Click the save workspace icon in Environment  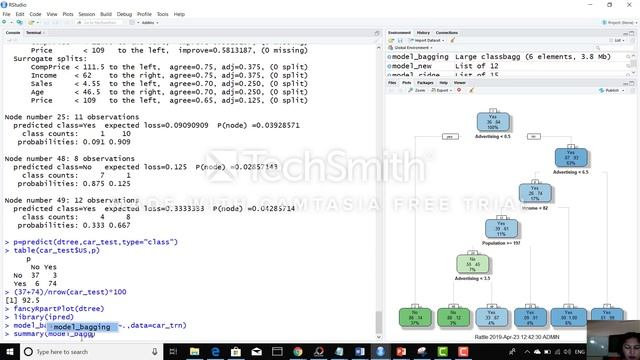(x=400, y=40)
